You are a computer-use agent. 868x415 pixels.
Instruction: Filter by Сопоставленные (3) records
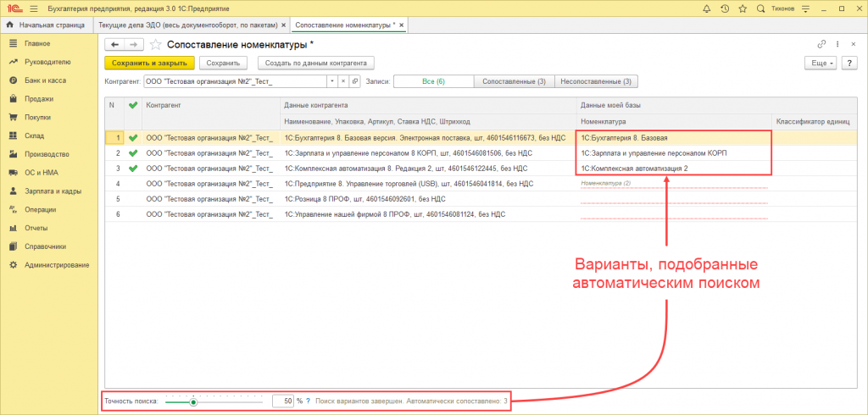515,81
